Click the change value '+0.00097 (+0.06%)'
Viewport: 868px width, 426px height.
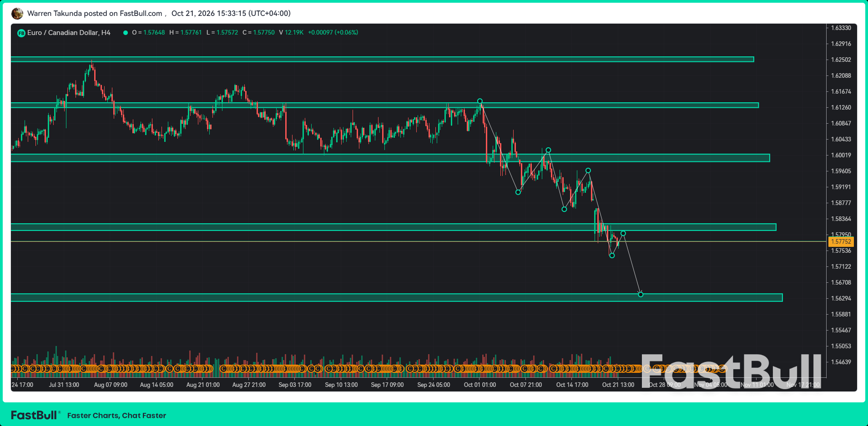(x=333, y=33)
